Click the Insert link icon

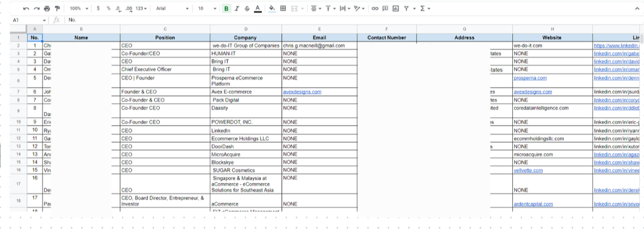(x=374, y=8)
